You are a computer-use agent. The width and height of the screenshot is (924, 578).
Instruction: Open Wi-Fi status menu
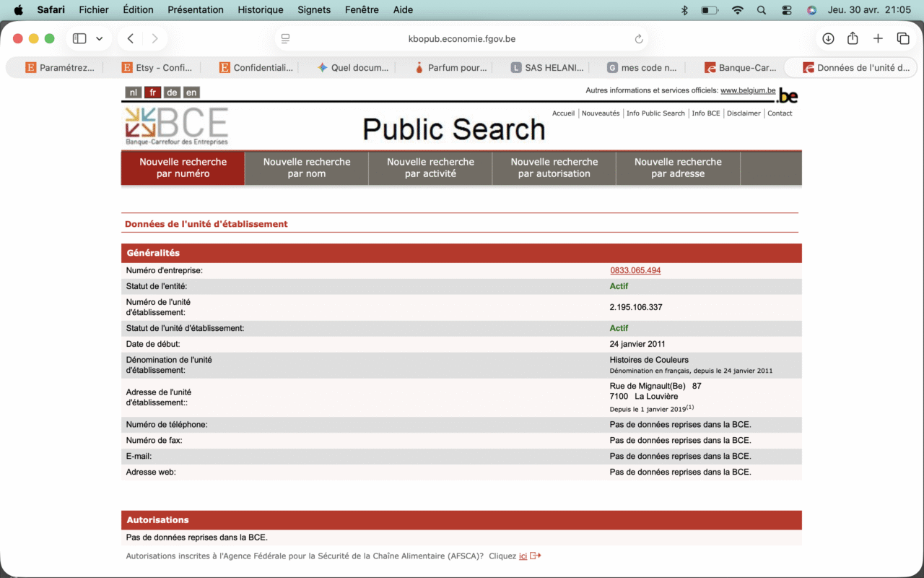point(737,10)
